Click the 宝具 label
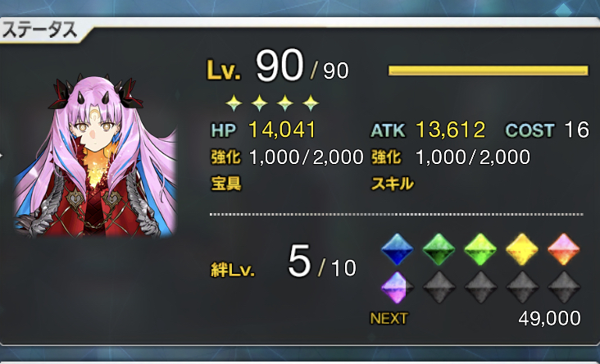The image size is (600, 364). tap(226, 184)
